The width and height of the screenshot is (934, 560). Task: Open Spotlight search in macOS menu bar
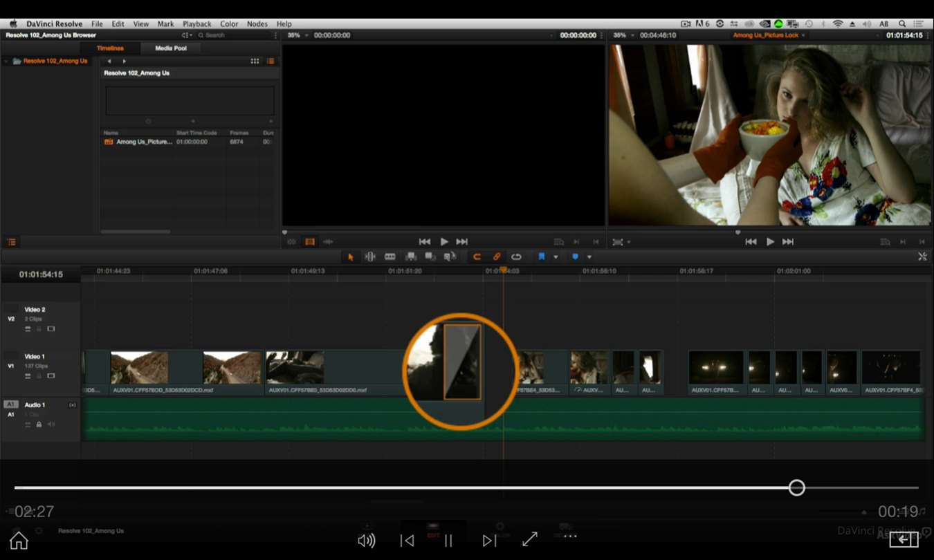click(x=902, y=24)
